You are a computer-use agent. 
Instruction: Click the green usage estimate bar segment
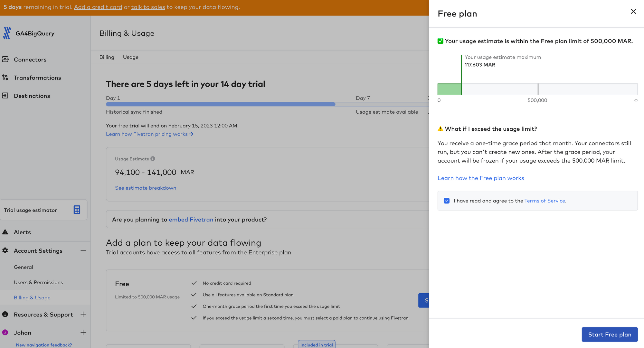(450, 89)
